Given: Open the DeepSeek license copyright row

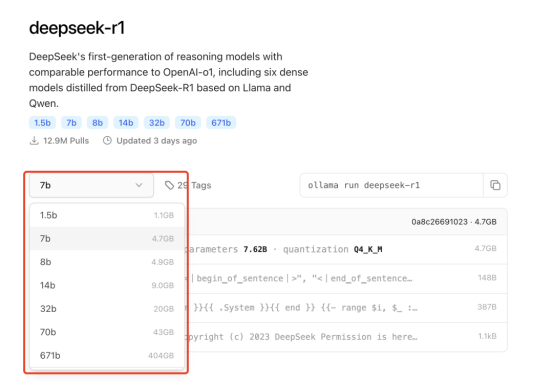Looking at the screenshot, I should [x=347, y=337].
